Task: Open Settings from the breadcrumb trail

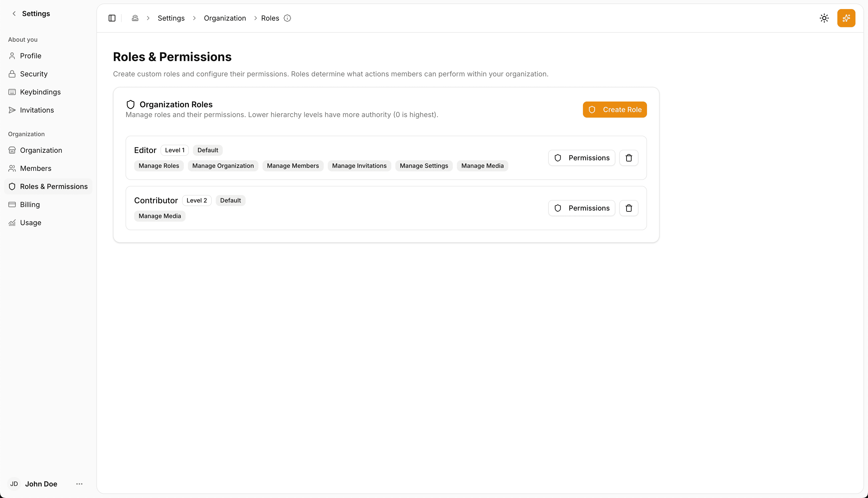Action: pos(171,18)
